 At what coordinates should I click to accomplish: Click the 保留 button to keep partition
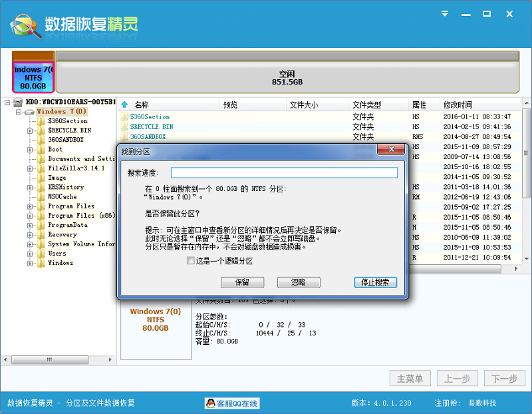[x=242, y=282]
